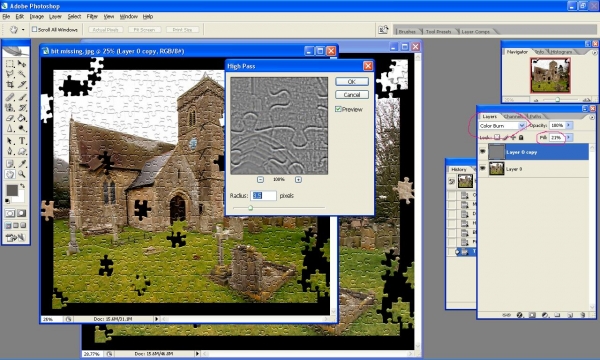Image resolution: width=600 pixels, height=360 pixels.
Task: Click OK in the High Pass dialog
Action: point(352,81)
